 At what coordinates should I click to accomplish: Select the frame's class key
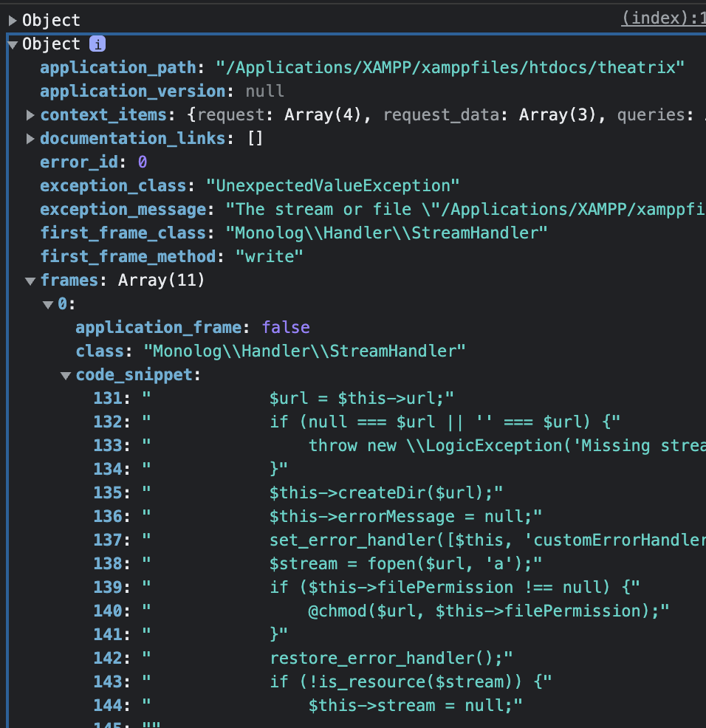click(100, 351)
